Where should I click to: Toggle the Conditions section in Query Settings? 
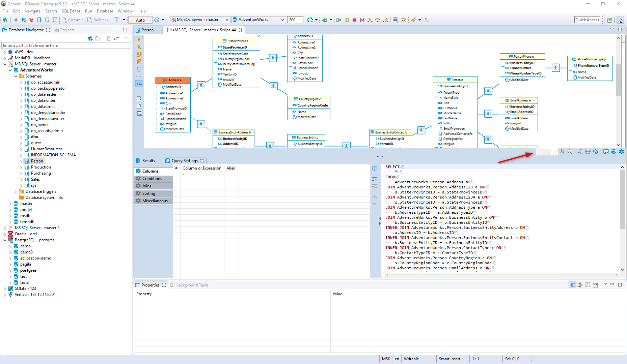[x=153, y=178]
